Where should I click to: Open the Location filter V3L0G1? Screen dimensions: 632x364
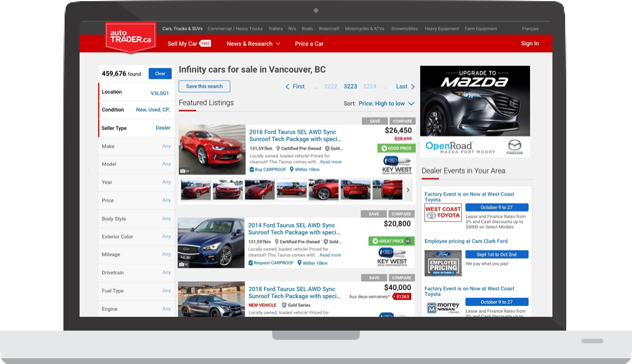click(136, 92)
